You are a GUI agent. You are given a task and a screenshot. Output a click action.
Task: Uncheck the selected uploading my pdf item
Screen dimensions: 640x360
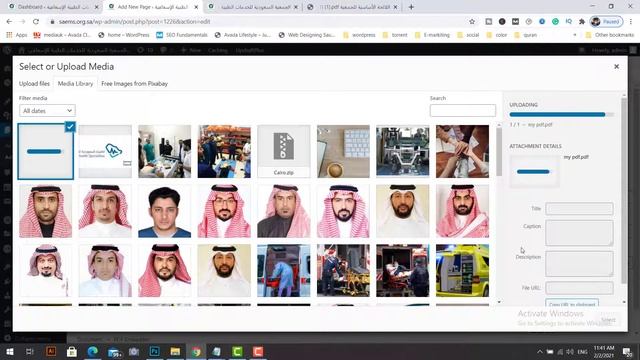click(x=70, y=127)
